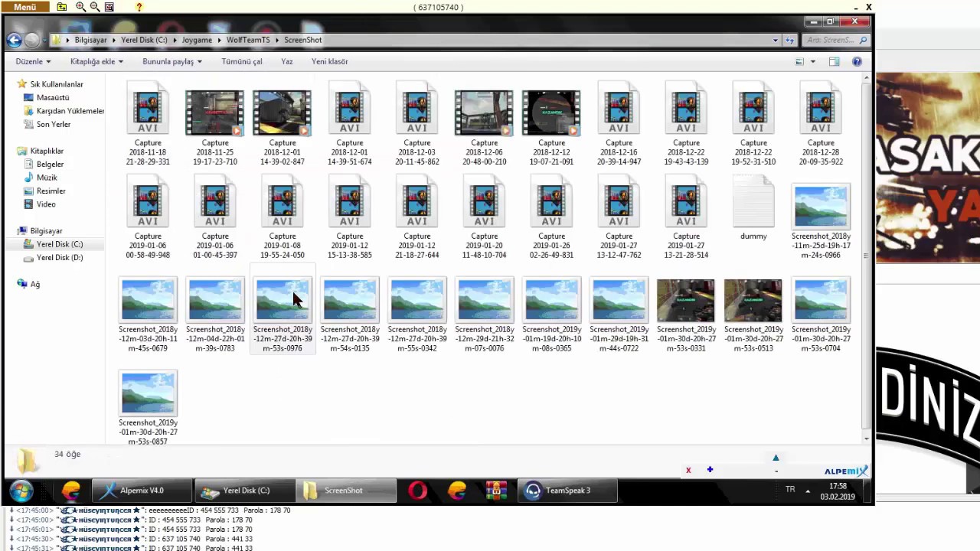Click the Bilgisayar breadcrumb in address bar

coord(90,40)
